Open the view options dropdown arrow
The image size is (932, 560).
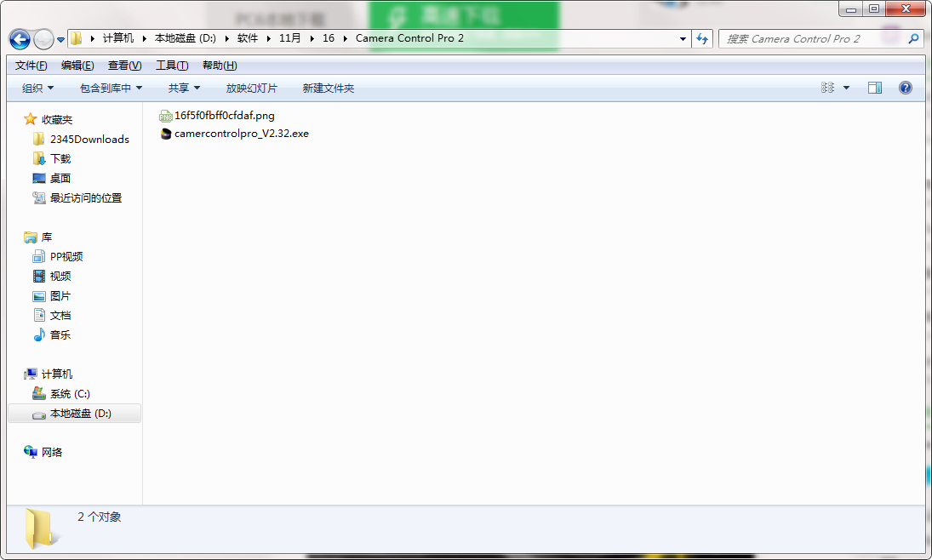coord(846,88)
